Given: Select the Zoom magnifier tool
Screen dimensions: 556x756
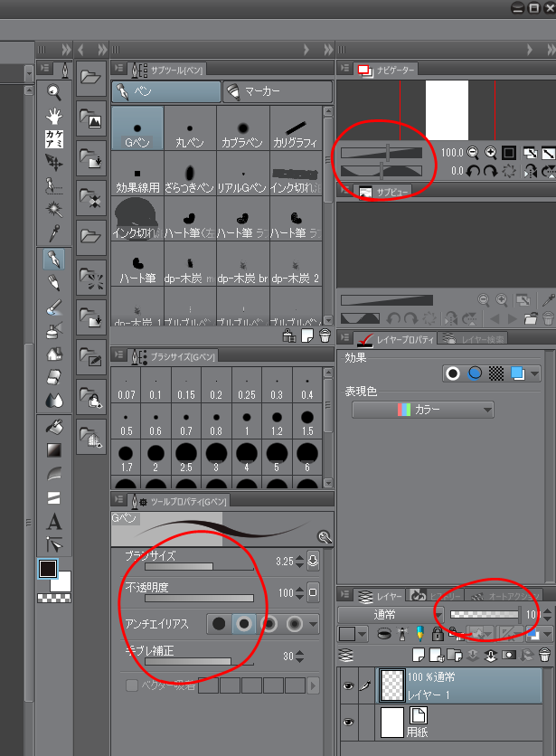Looking at the screenshot, I should click(54, 91).
